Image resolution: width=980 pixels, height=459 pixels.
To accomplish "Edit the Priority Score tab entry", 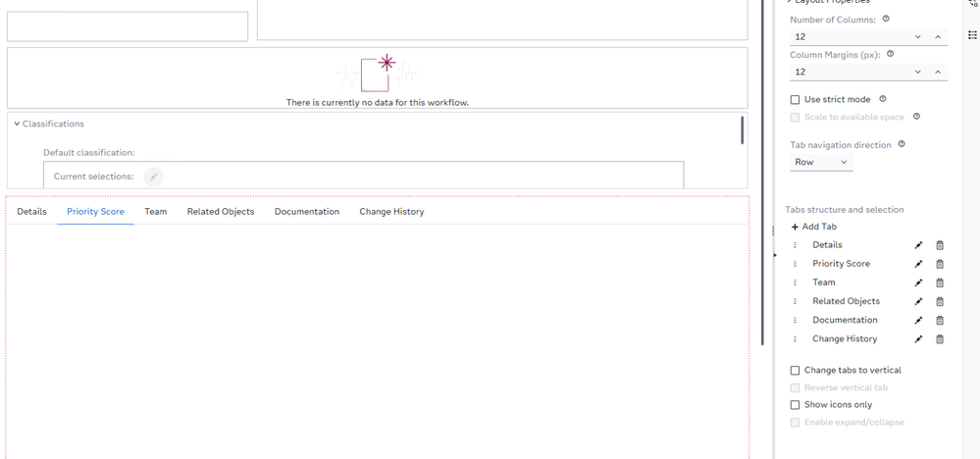I will [918, 264].
